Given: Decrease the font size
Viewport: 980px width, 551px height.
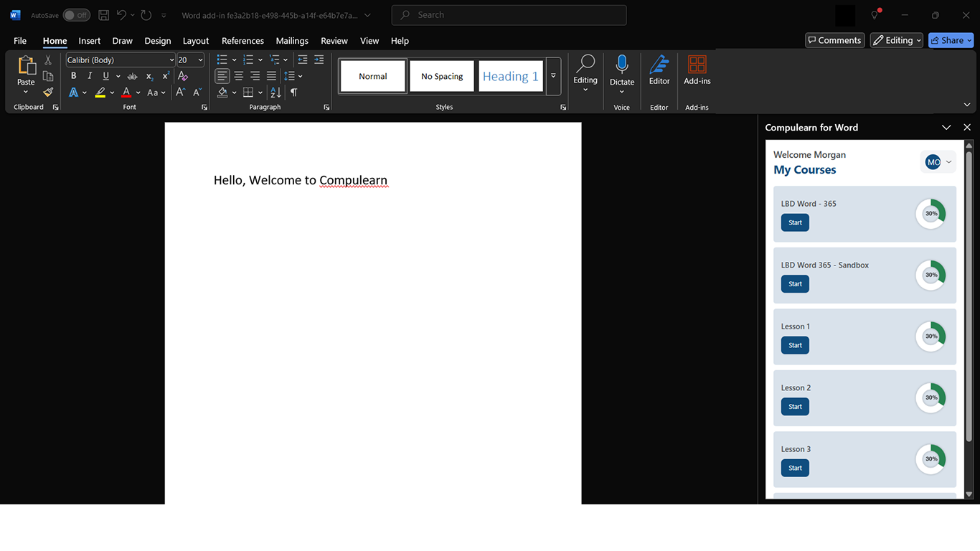Looking at the screenshot, I should [x=197, y=93].
